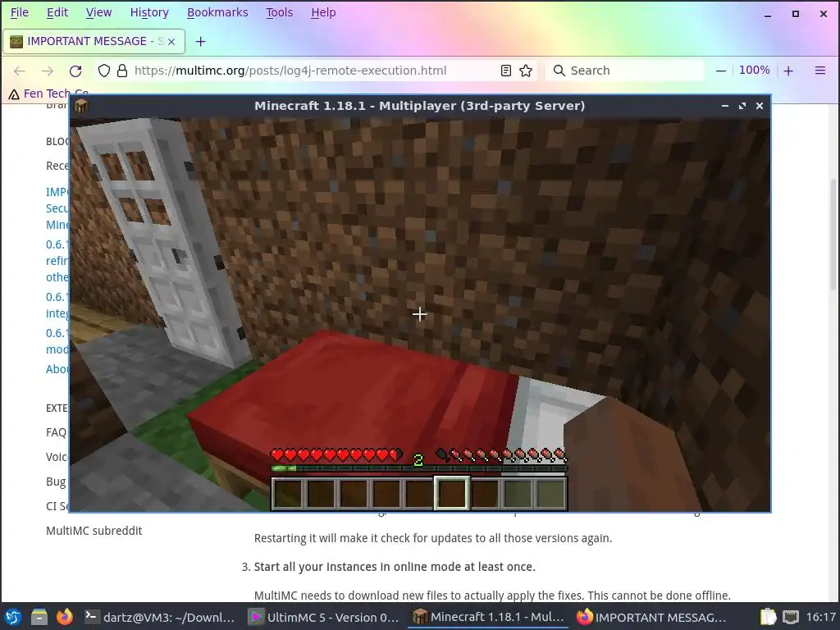840x630 pixels.
Task: Maximize the Minecraft window
Action: coord(742,106)
